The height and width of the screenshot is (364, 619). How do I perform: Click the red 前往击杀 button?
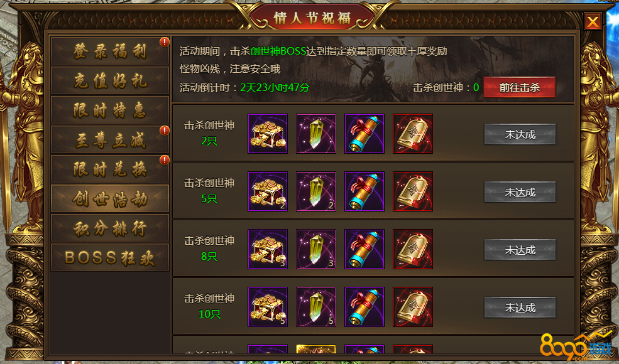(520, 87)
